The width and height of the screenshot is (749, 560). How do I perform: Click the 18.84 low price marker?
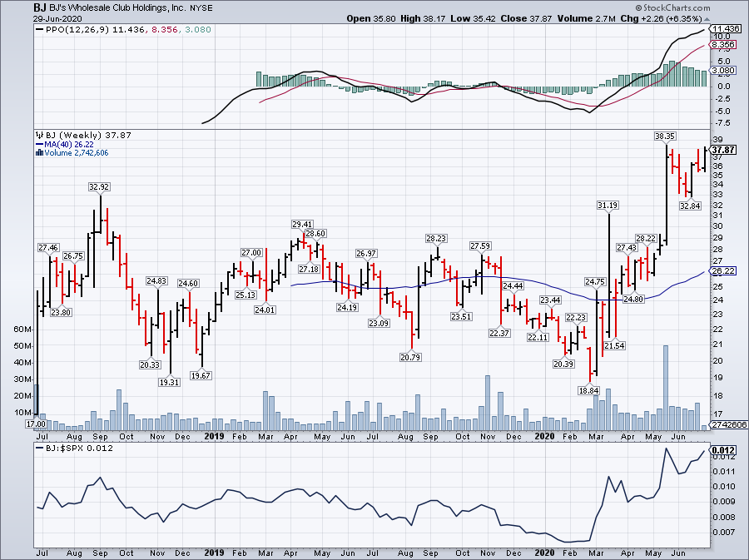(588, 390)
